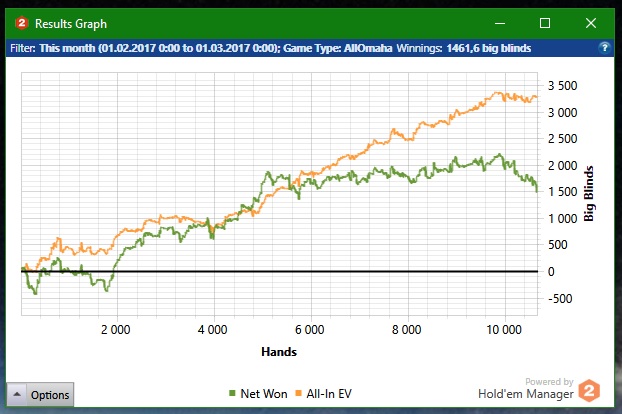Expand the Options arrow at bottom-left

17,394
